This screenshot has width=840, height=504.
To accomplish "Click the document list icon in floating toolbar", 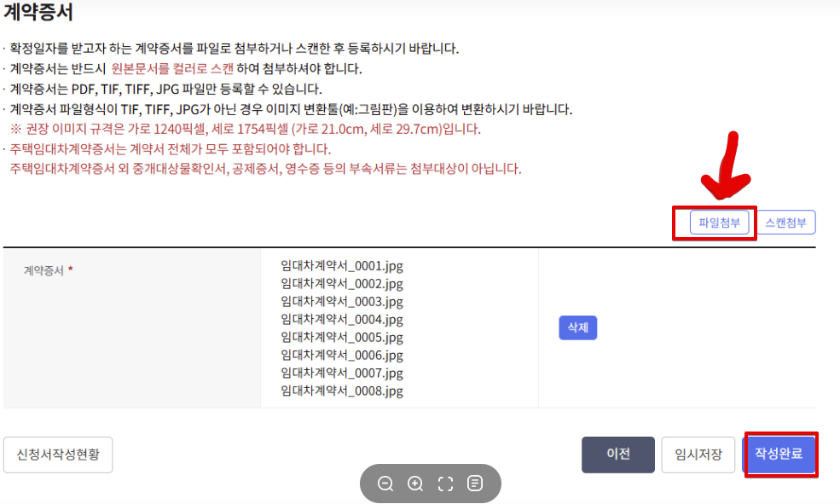I will tap(475, 484).
